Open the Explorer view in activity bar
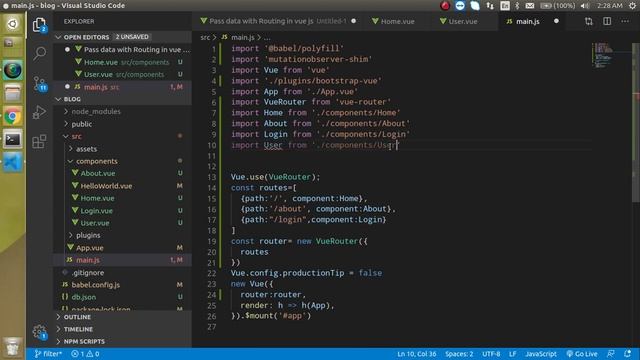 tap(40, 25)
